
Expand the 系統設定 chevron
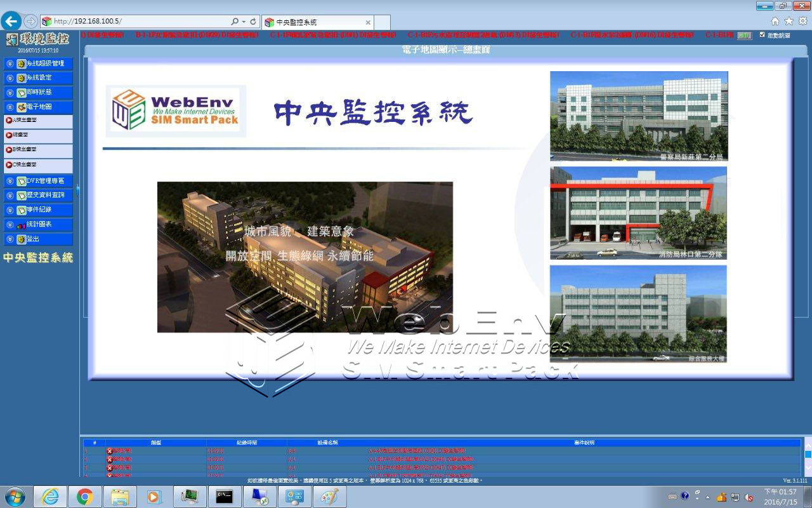pos(10,78)
